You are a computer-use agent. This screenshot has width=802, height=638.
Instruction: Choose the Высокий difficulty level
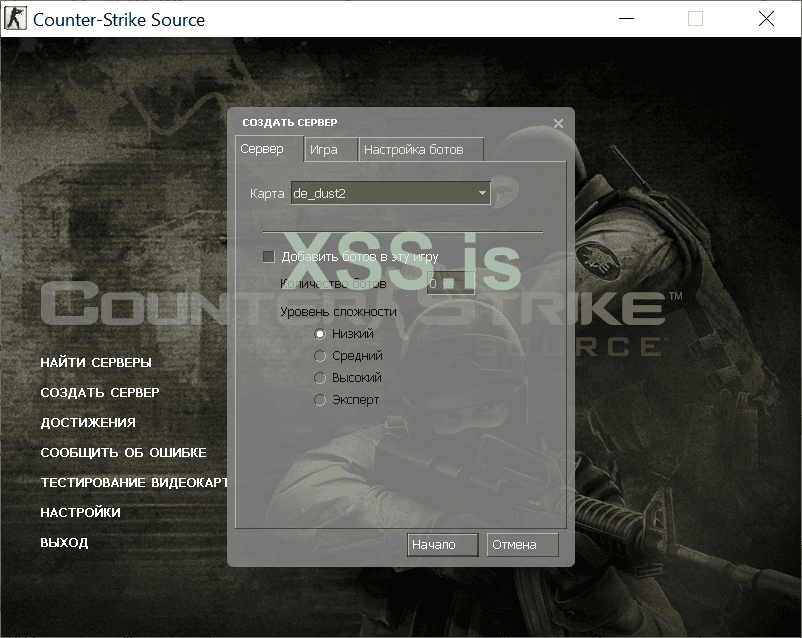tap(320, 378)
